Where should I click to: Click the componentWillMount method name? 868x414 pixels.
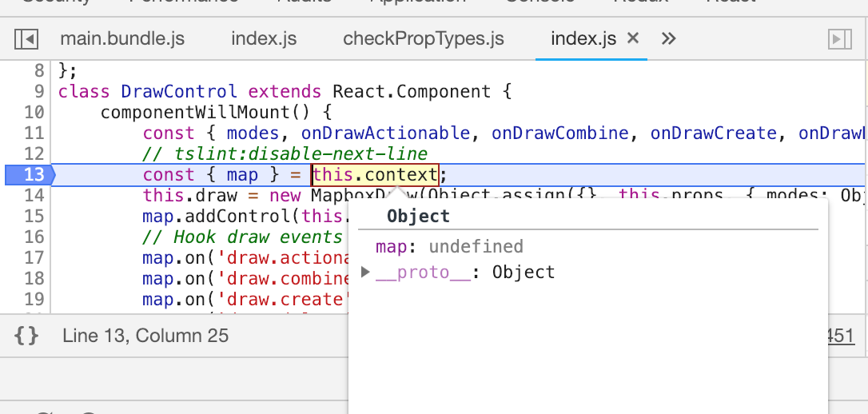pyautogui.click(x=195, y=113)
